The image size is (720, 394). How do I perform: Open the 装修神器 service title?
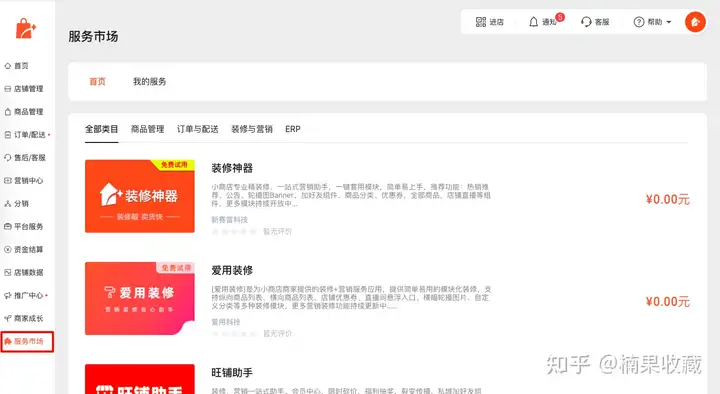[x=232, y=168]
